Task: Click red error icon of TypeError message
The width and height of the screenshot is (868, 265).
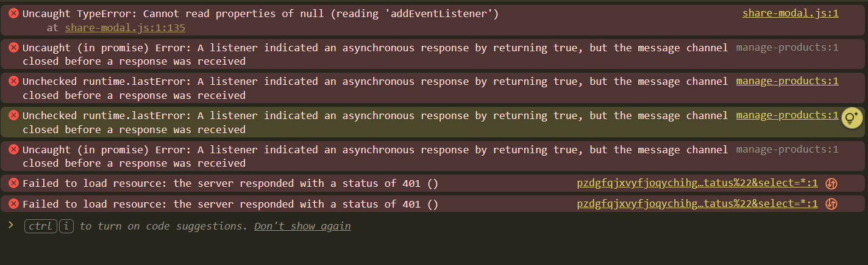Action: [x=14, y=13]
